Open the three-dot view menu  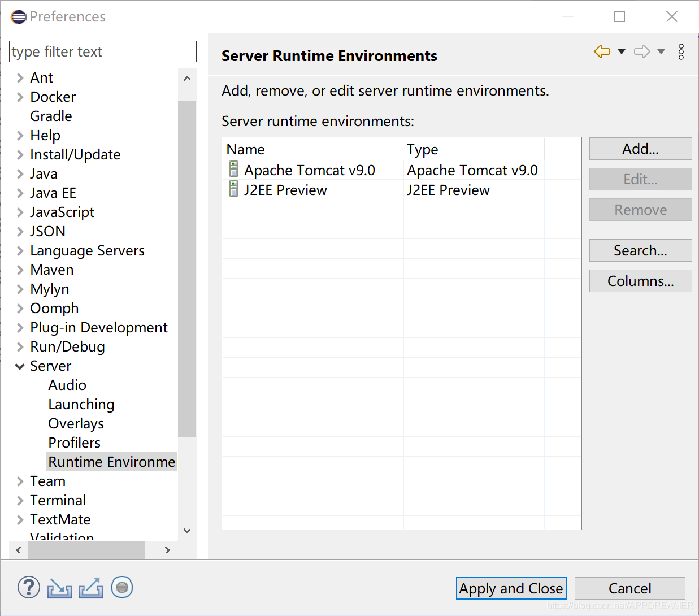tap(681, 51)
